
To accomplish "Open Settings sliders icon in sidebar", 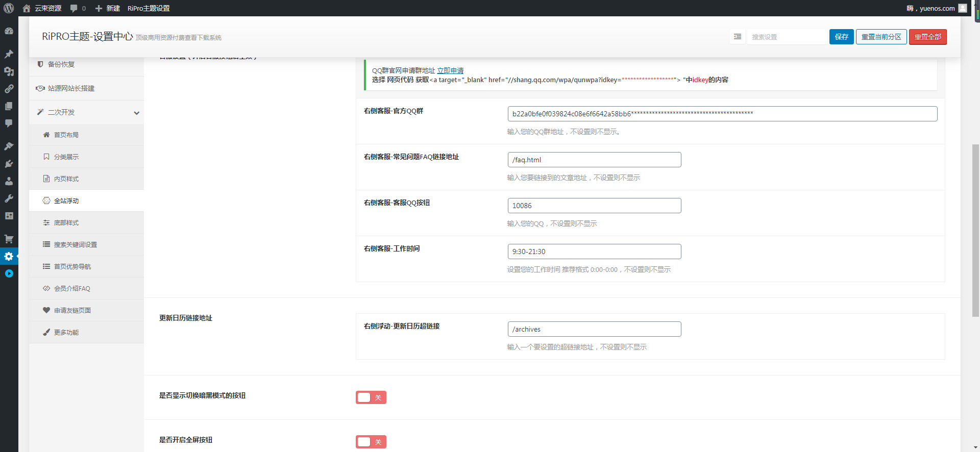I will coord(9,216).
